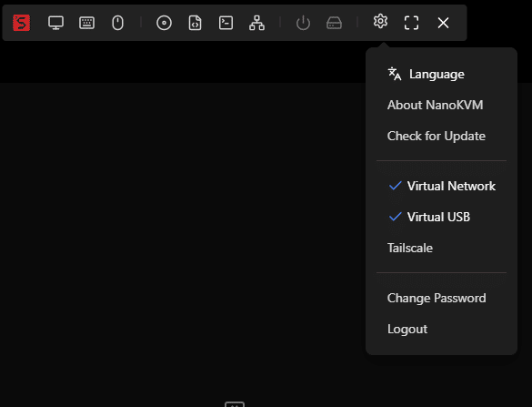Enter fullscreen mode with brackets icon

point(412,23)
